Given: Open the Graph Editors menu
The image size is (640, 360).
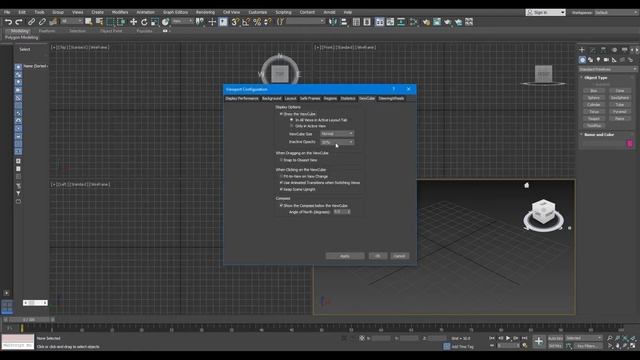Looking at the screenshot, I should (176, 12).
